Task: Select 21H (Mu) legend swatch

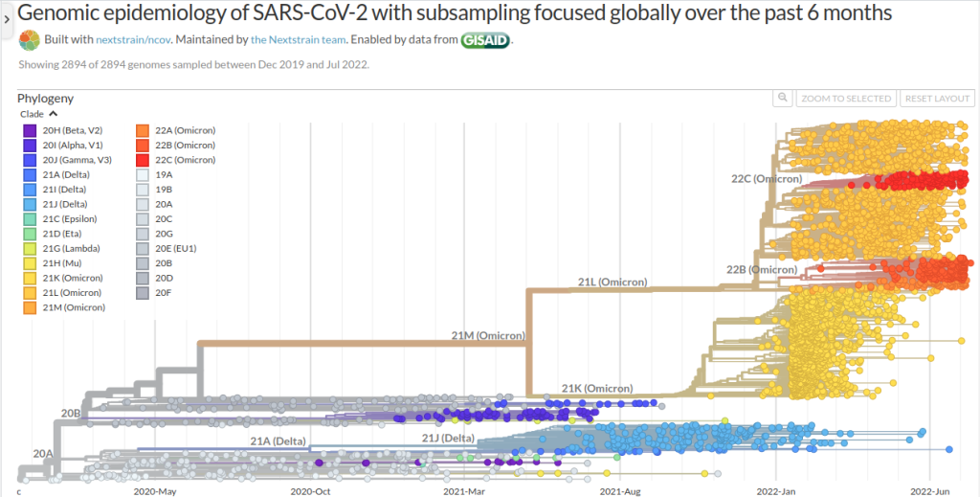Action: pos(30,263)
